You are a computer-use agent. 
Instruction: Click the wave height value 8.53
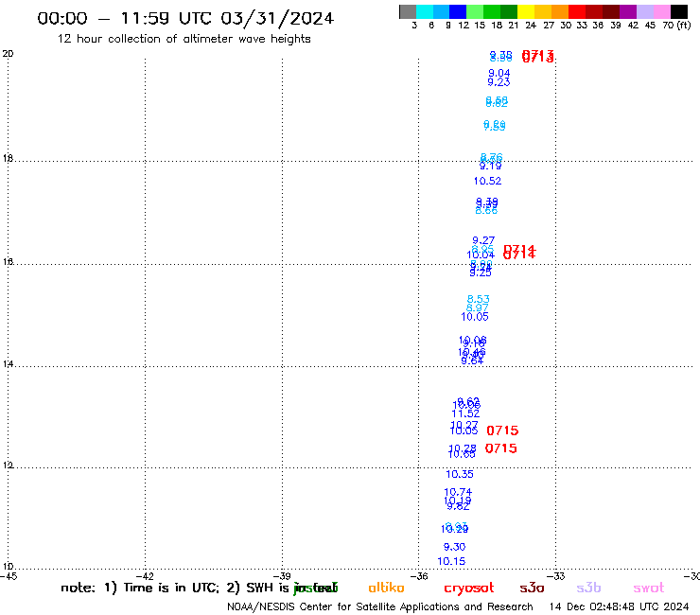click(478, 299)
